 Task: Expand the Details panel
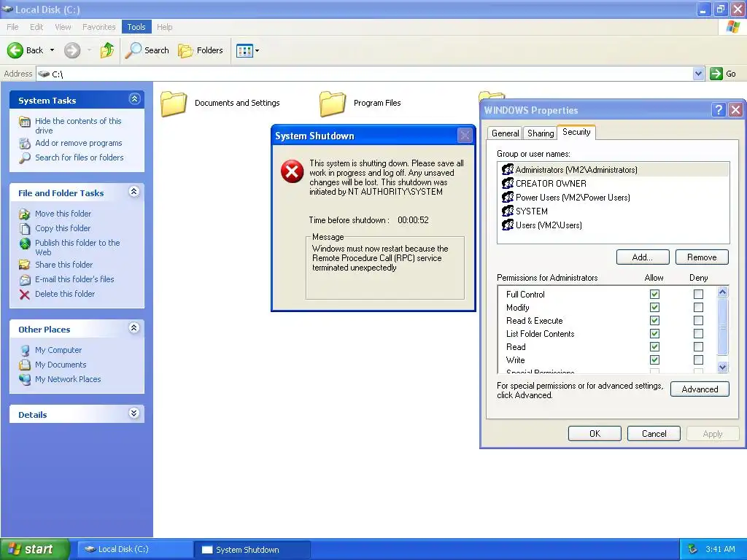tap(134, 413)
